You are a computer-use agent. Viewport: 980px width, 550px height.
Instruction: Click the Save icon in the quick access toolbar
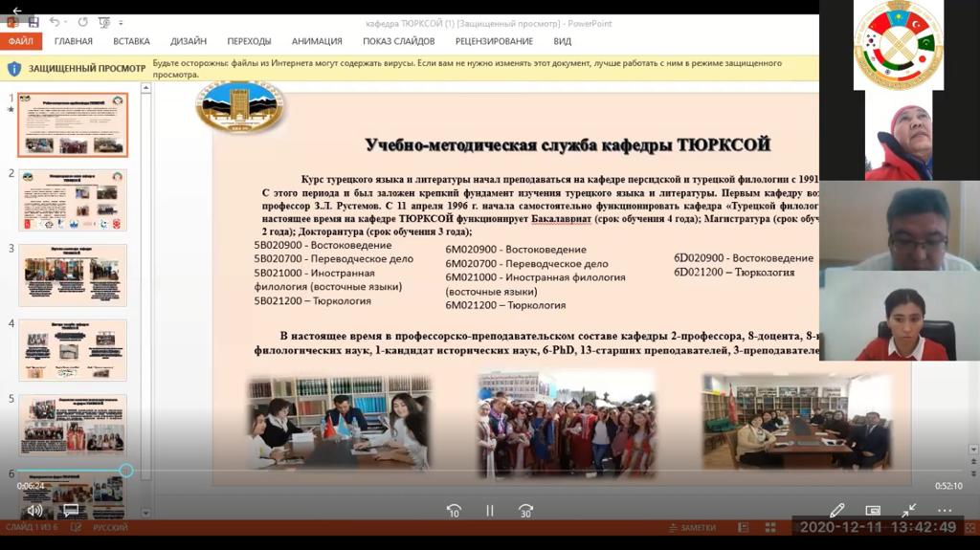coord(33,22)
